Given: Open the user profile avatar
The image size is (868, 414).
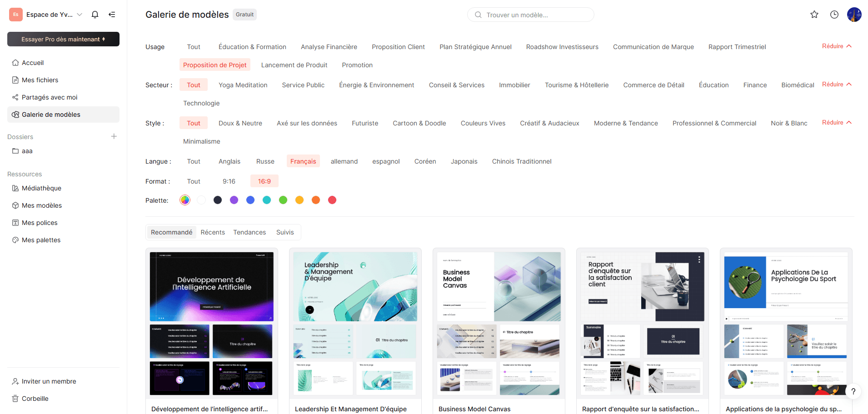Looking at the screenshot, I should [x=854, y=15].
